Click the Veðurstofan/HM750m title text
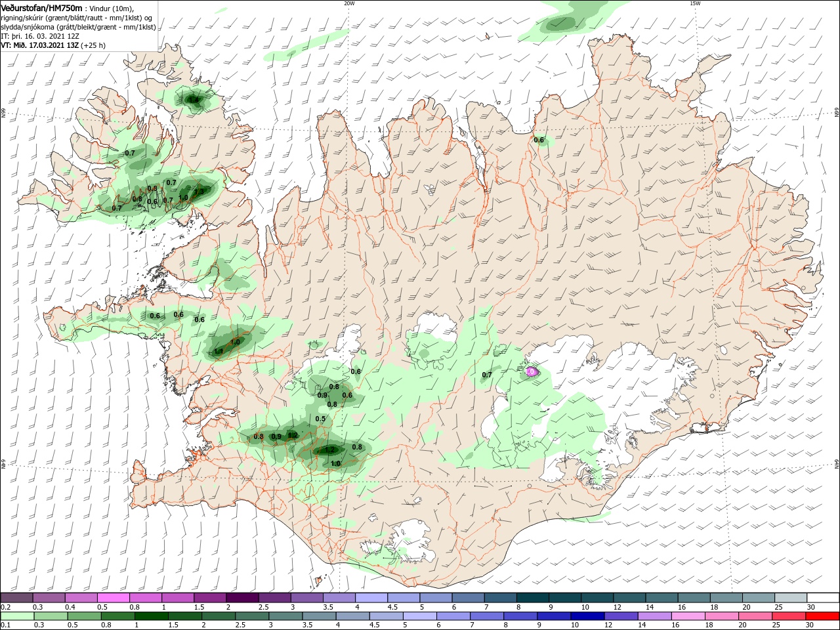 (41, 8)
